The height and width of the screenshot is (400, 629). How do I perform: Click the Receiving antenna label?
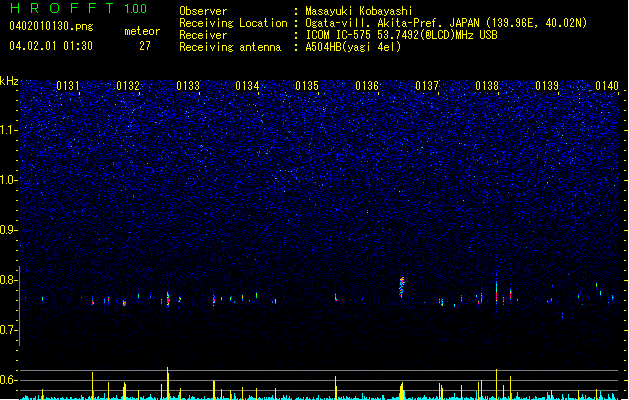pyautogui.click(x=230, y=47)
